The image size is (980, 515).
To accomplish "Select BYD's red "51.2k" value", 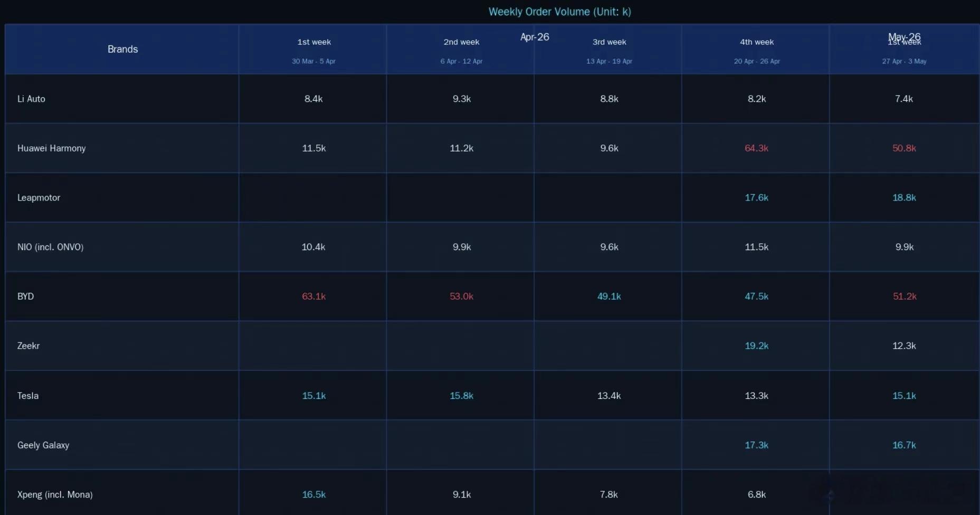I will click(x=905, y=297).
